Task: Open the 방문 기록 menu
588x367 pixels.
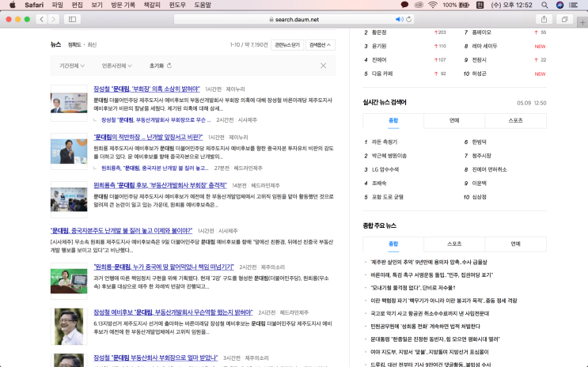Action: tap(123, 5)
